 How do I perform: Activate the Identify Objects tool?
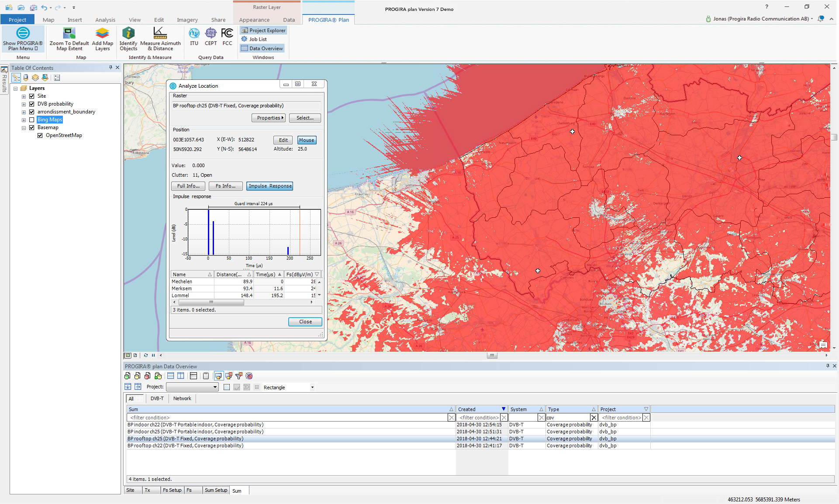[128, 33]
